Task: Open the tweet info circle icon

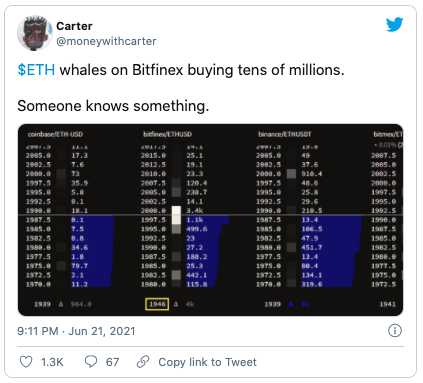Action: click(395, 331)
